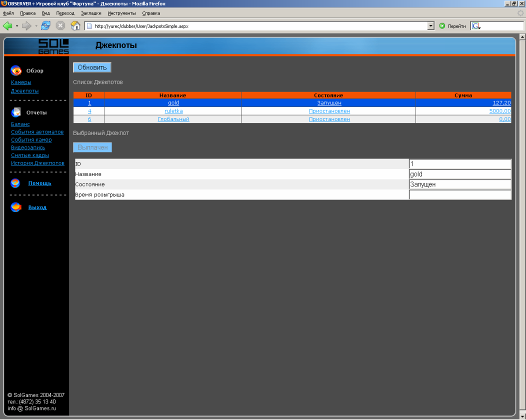Click the empty Время розыгрыша field
Screen dimensions: 526x420
460,195
